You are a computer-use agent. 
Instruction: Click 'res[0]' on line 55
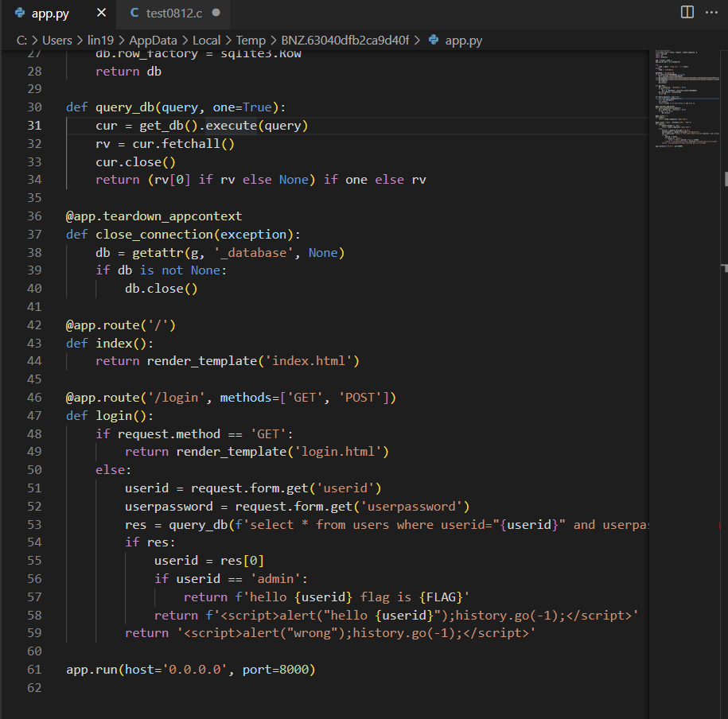243,561
